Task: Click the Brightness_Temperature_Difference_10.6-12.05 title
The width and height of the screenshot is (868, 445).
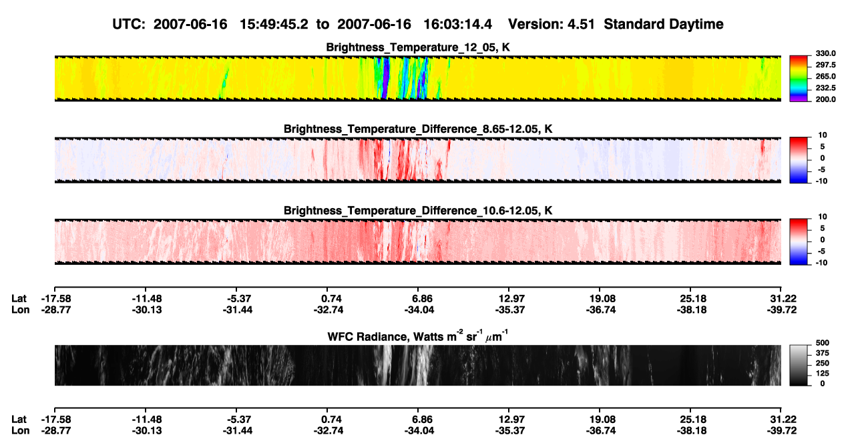Action: click(x=418, y=211)
